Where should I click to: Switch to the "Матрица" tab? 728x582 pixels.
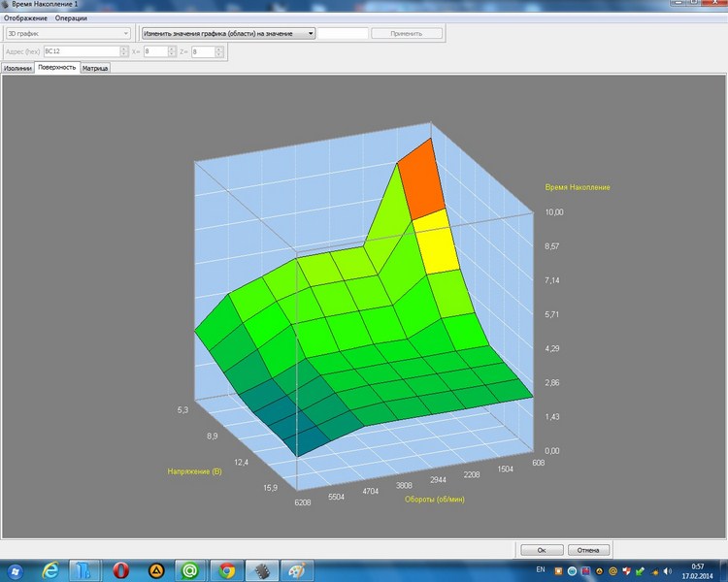(95, 69)
